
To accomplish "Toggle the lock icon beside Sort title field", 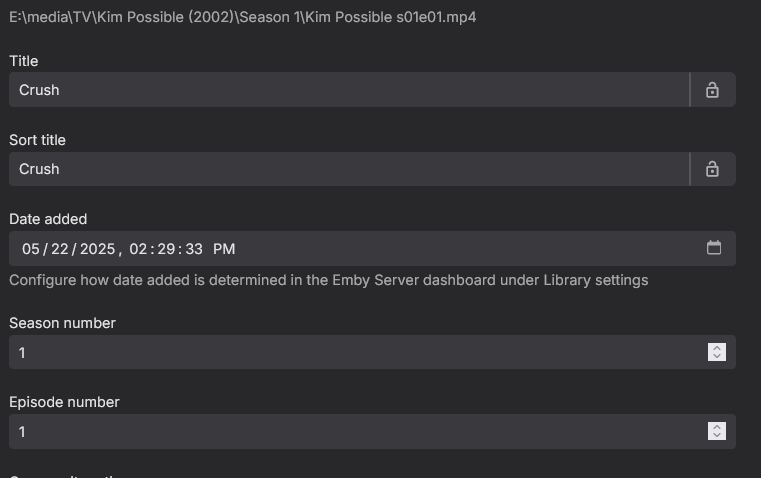I will point(712,169).
